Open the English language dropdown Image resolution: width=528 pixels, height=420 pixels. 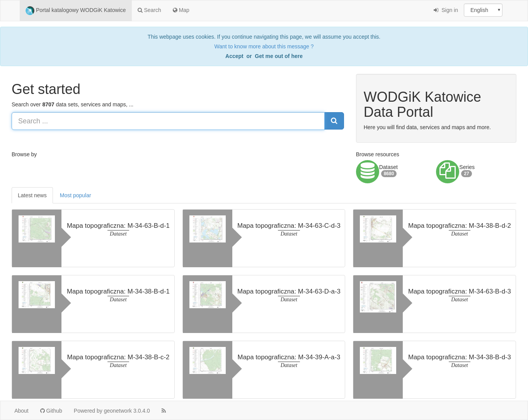point(483,10)
